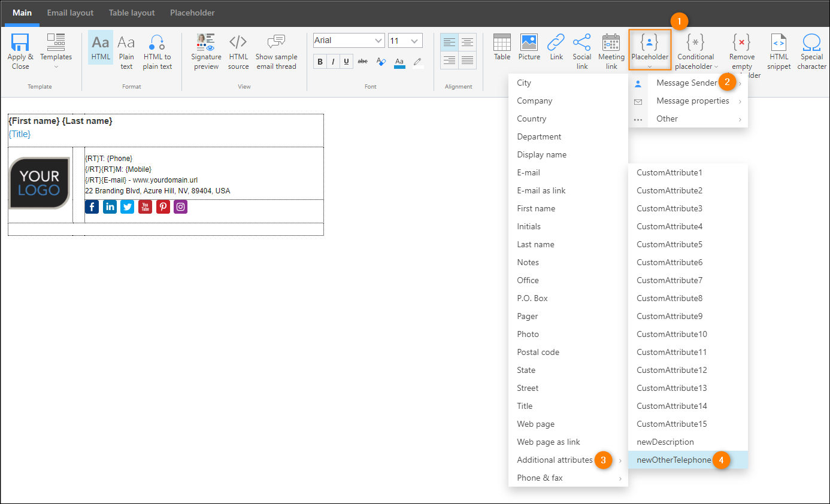Click the YouTube icon in signature
830x504 pixels.
[x=145, y=207]
